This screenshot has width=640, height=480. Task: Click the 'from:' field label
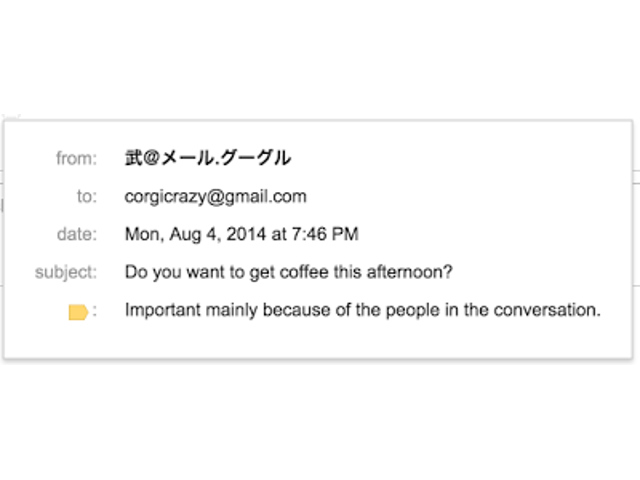(x=76, y=158)
